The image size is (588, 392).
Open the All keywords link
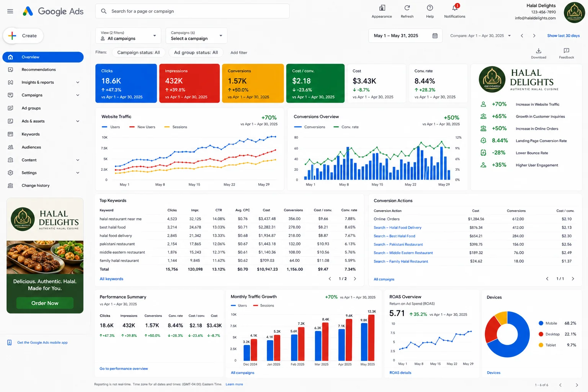tap(111, 279)
